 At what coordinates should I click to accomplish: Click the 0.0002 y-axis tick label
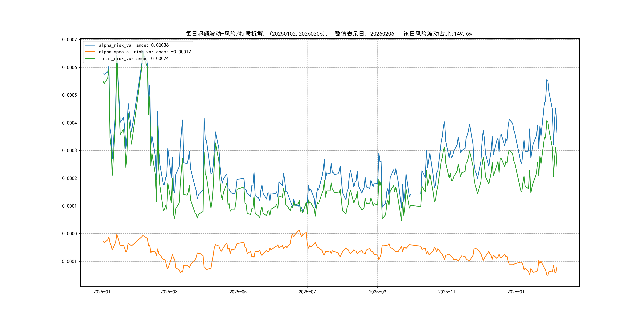[x=70, y=178]
